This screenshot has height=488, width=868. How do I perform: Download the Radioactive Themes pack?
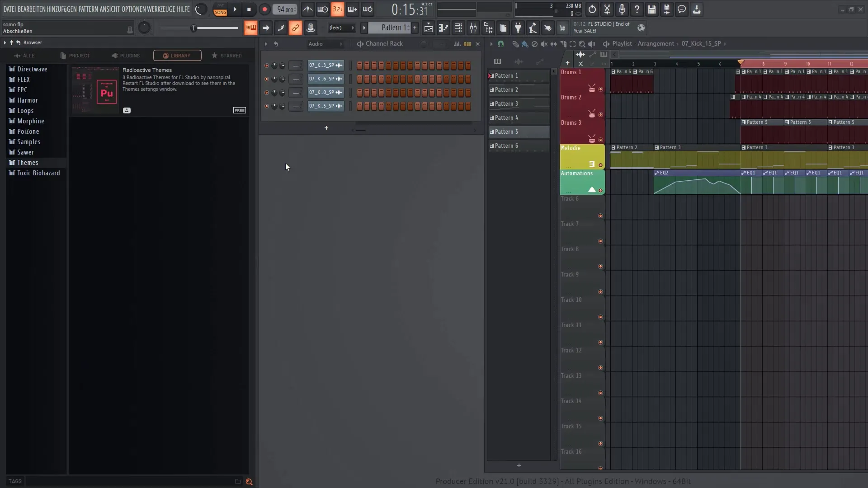pos(127,110)
